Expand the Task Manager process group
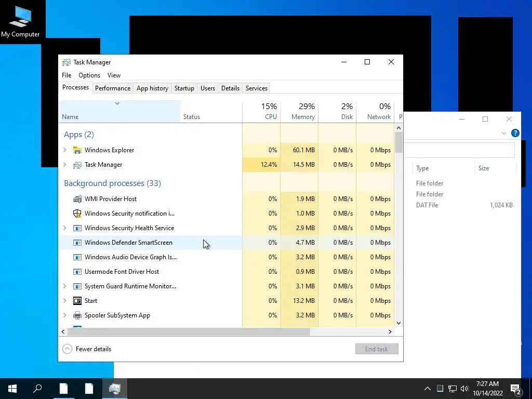 [x=65, y=165]
